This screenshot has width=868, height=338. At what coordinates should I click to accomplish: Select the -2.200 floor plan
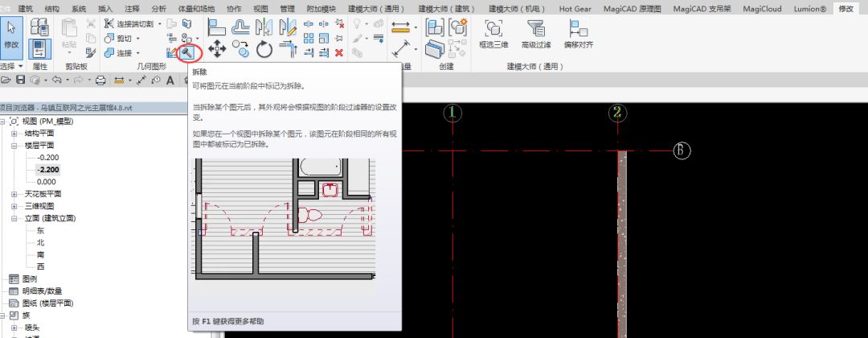(x=47, y=170)
